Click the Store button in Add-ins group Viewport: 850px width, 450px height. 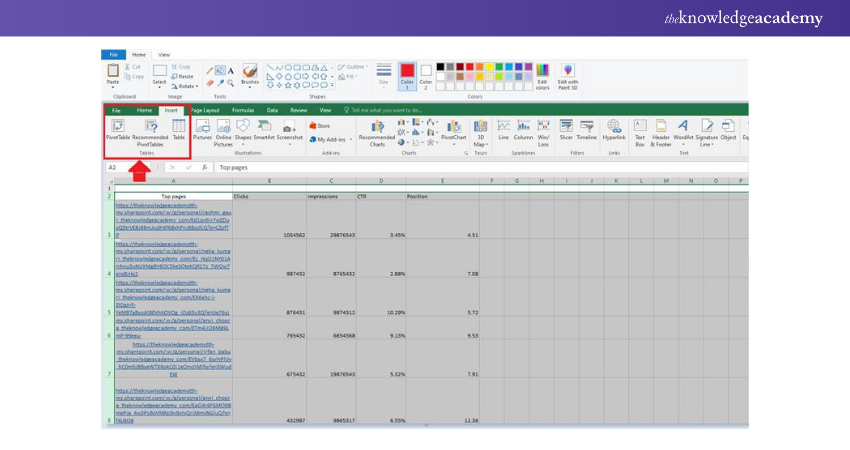coord(320,126)
